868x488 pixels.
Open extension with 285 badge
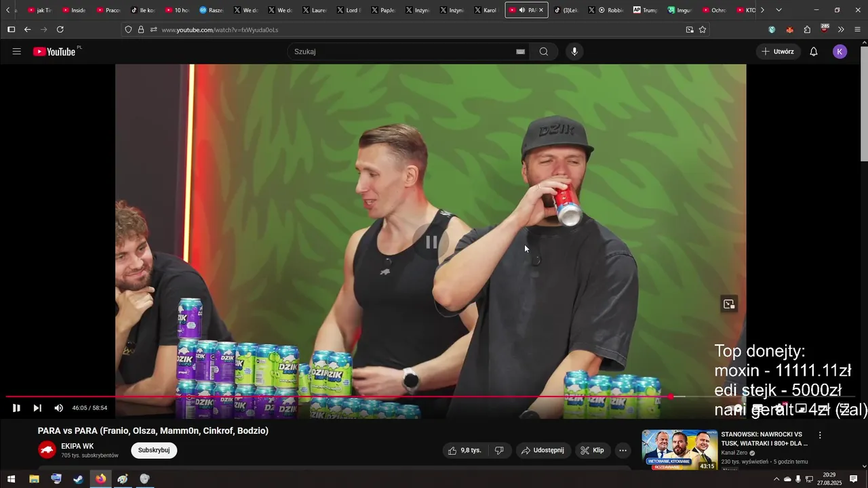pos(824,29)
